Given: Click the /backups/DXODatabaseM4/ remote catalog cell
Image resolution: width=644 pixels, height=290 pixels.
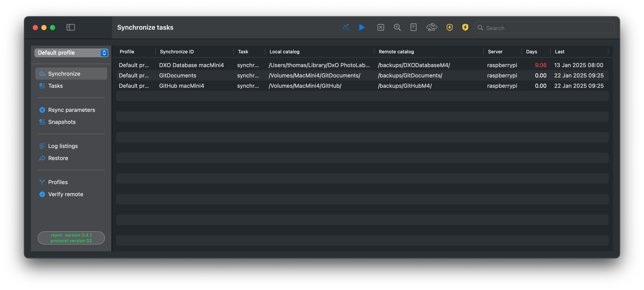Looking at the screenshot, I should 414,65.
